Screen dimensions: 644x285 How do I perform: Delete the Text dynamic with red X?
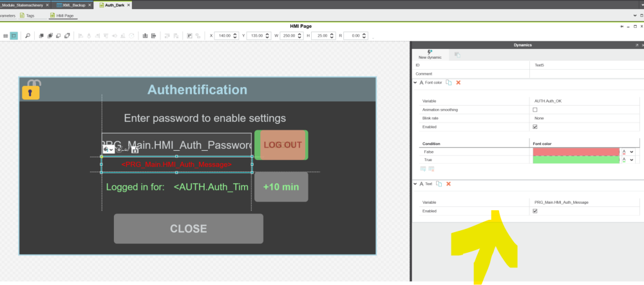448,184
